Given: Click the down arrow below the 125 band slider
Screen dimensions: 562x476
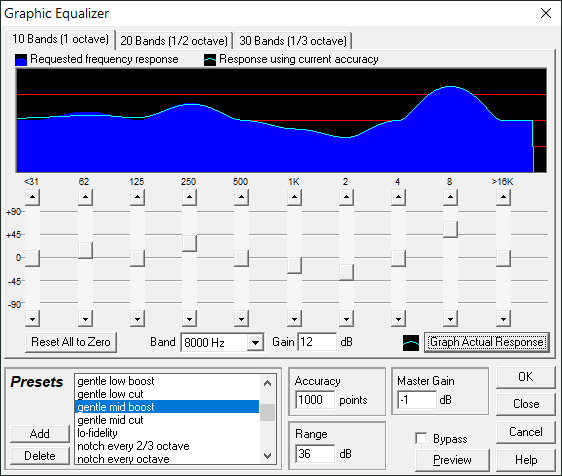Looking at the screenshot, I should tap(137, 319).
